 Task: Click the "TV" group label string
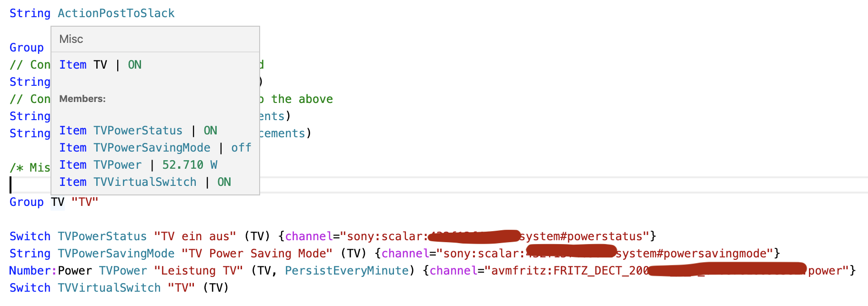click(x=85, y=202)
